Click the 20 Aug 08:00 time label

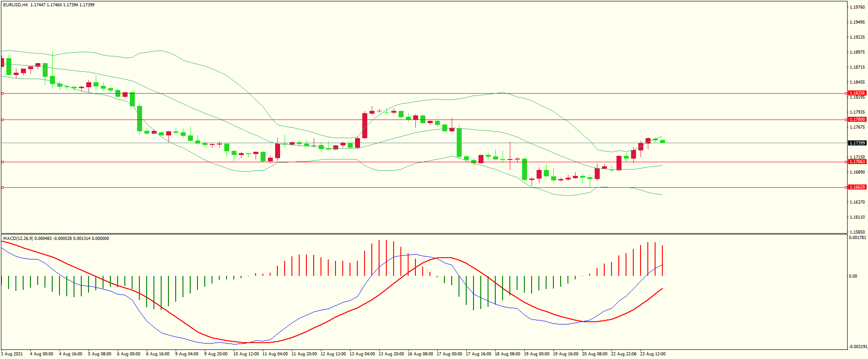click(594, 354)
